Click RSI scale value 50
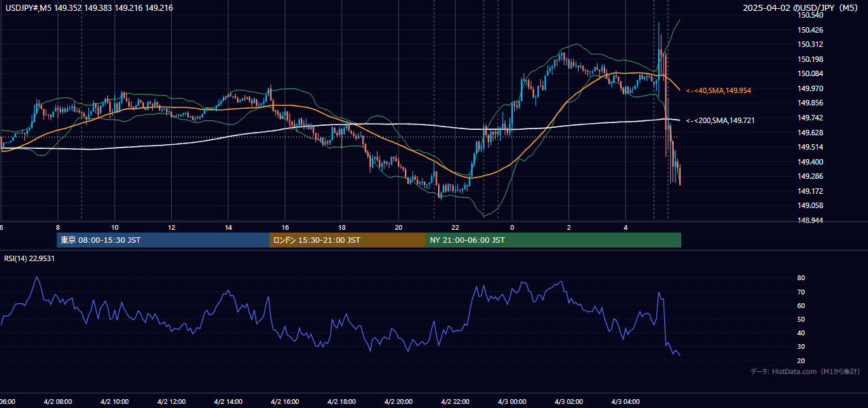This screenshot has width=868, height=408. tap(801, 319)
